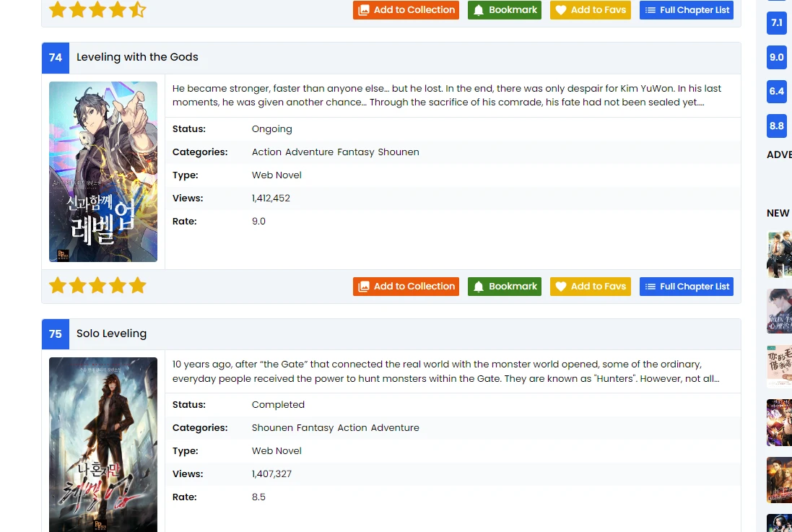Image resolution: width=792 pixels, height=532 pixels.
Task: Click Solo Leveling cover image
Action: pyautogui.click(x=103, y=445)
